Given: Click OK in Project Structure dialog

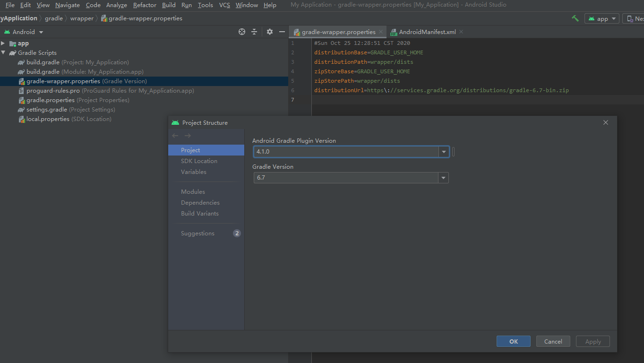Looking at the screenshot, I should point(514,341).
